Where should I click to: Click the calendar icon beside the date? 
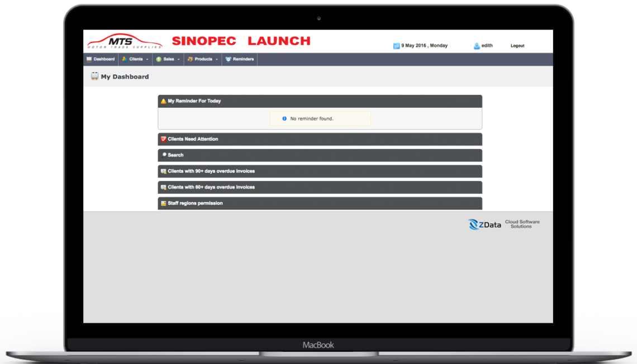coord(396,46)
